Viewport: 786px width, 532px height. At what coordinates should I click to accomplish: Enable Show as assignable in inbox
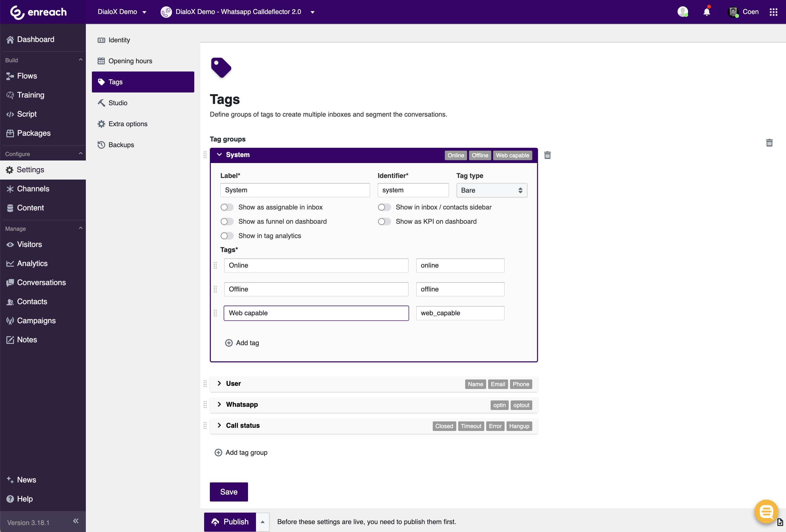pyautogui.click(x=227, y=207)
